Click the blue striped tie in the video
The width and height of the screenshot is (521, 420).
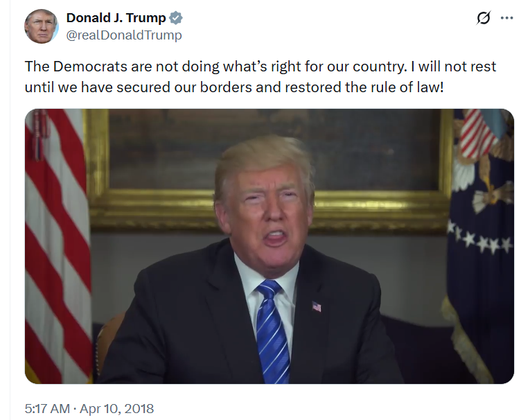272,331
